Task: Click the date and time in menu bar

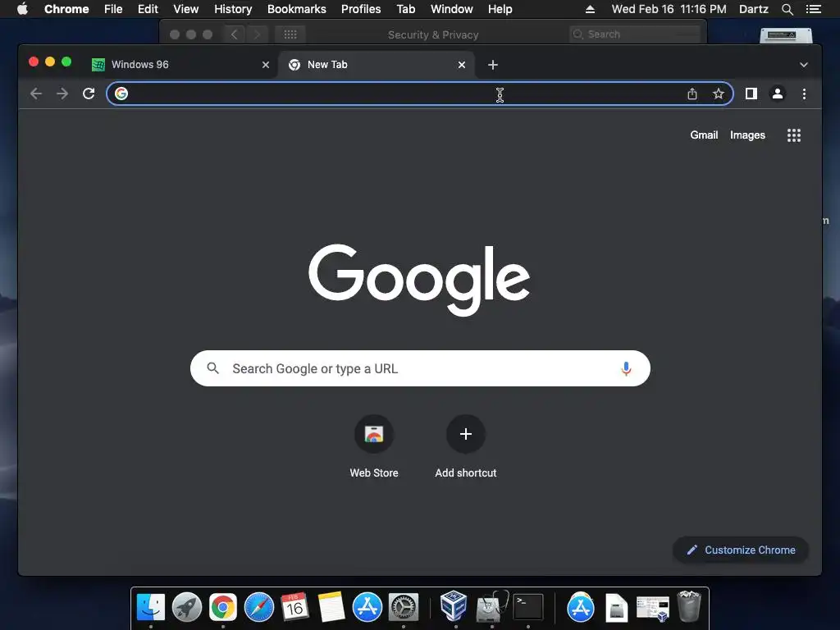Action: point(669,9)
